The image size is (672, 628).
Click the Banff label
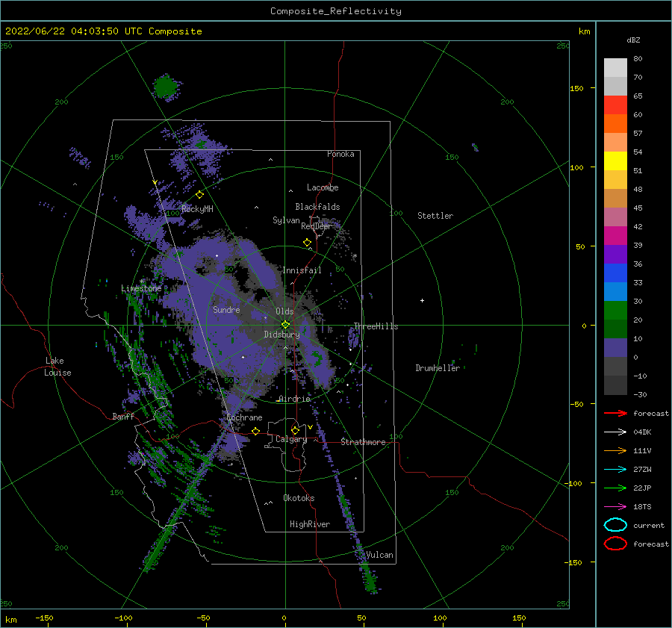[x=123, y=416]
